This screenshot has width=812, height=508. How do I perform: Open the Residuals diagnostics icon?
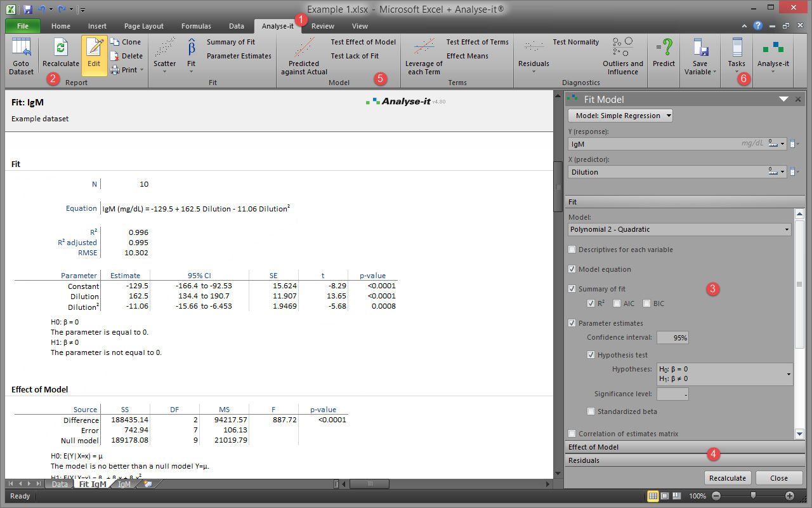[x=534, y=48]
